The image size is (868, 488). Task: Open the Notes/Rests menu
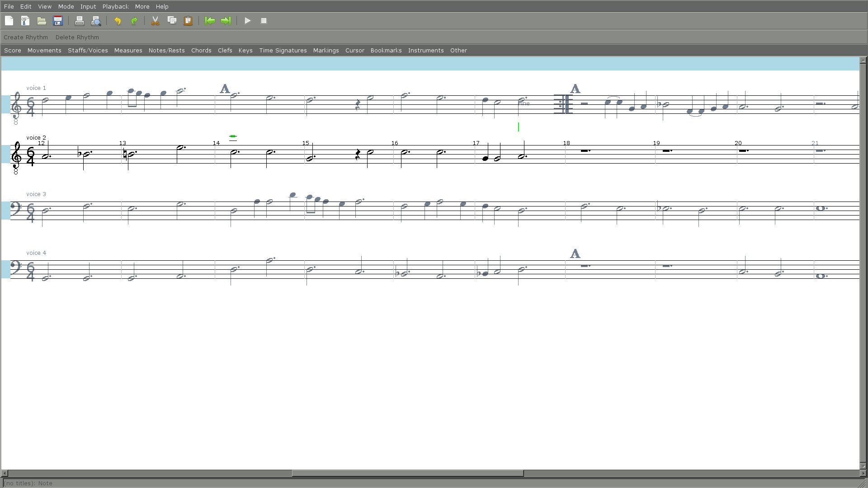click(166, 50)
